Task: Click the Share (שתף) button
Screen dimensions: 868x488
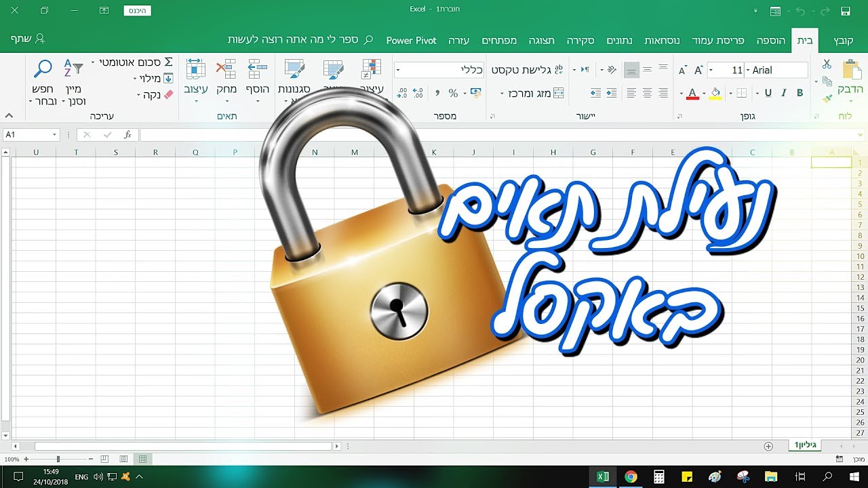Action: (27, 39)
